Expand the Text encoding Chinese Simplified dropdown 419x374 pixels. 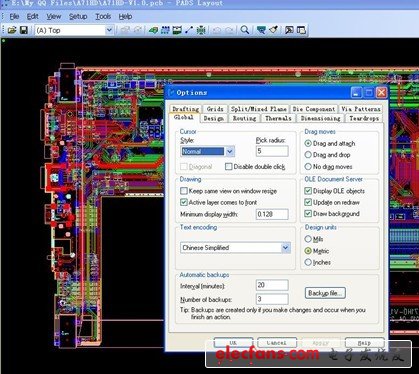[286, 248]
